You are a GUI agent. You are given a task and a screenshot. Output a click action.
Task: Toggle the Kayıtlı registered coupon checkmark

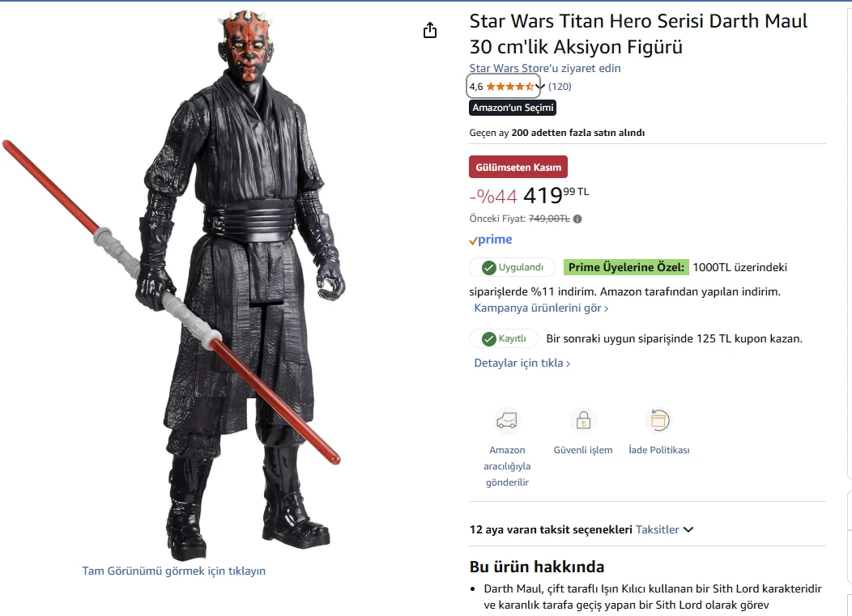pyautogui.click(x=489, y=338)
